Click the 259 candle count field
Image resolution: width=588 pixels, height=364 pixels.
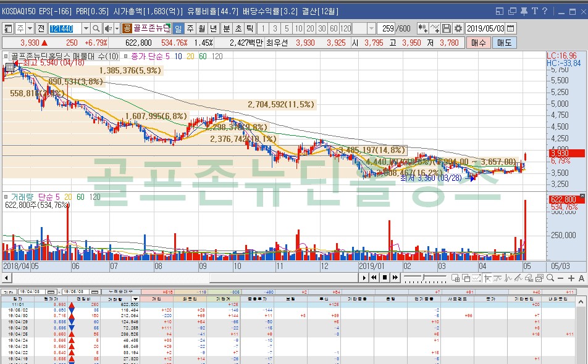387,28
